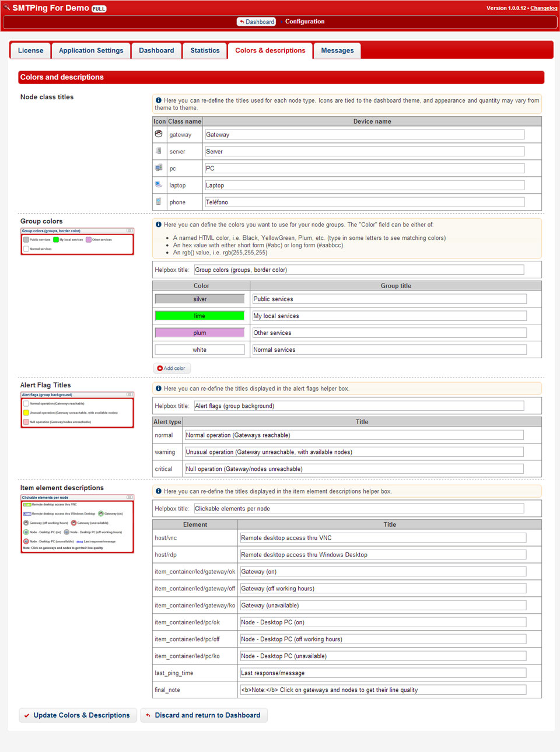
Task: Click the phone node class icon
Action: [158, 201]
